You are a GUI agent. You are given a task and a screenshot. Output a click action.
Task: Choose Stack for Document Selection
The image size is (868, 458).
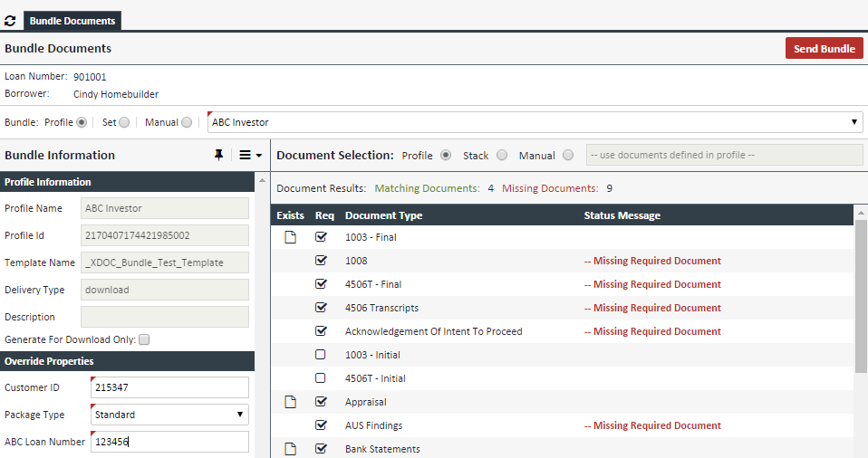click(502, 155)
